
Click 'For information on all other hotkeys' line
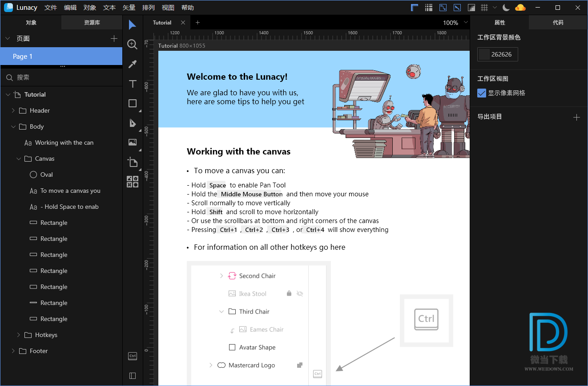click(270, 247)
